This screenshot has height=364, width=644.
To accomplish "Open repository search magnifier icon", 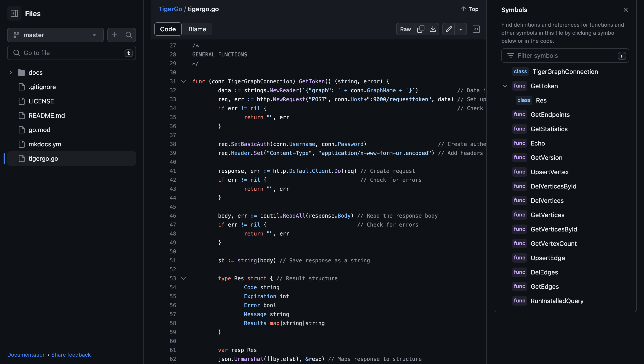I will point(129,35).
